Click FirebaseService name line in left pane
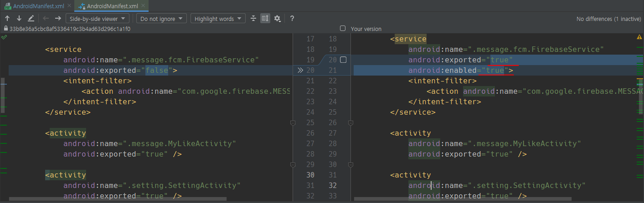 (x=161, y=60)
